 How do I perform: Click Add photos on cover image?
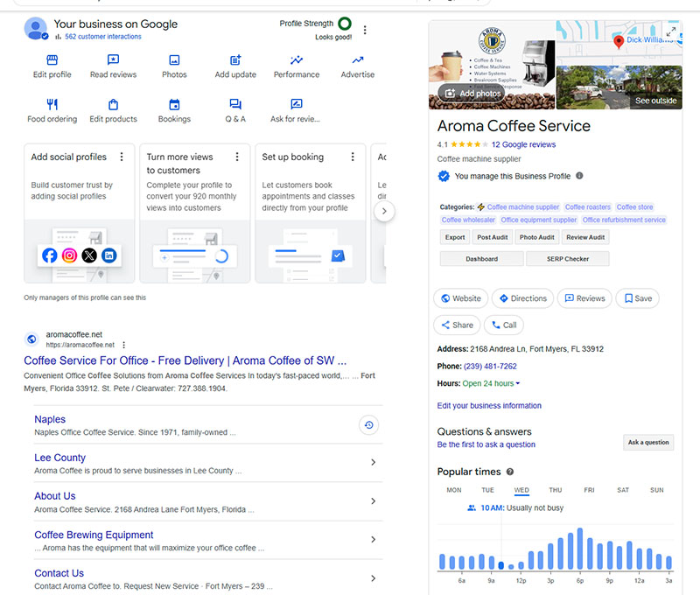click(471, 94)
